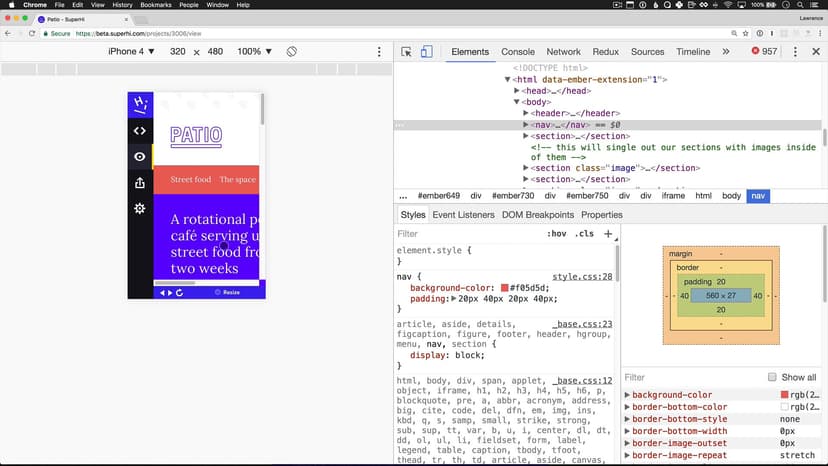This screenshot has width=828, height=466.
Task: Activate the inspect element picker tool
Action: [x=406, y=52]
